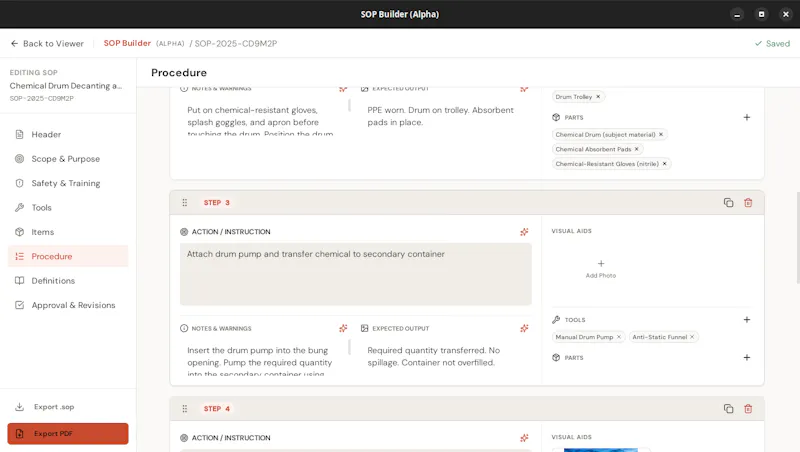Click AI sparkle icon for Step 3 Expected Output

tap(524, 329)
